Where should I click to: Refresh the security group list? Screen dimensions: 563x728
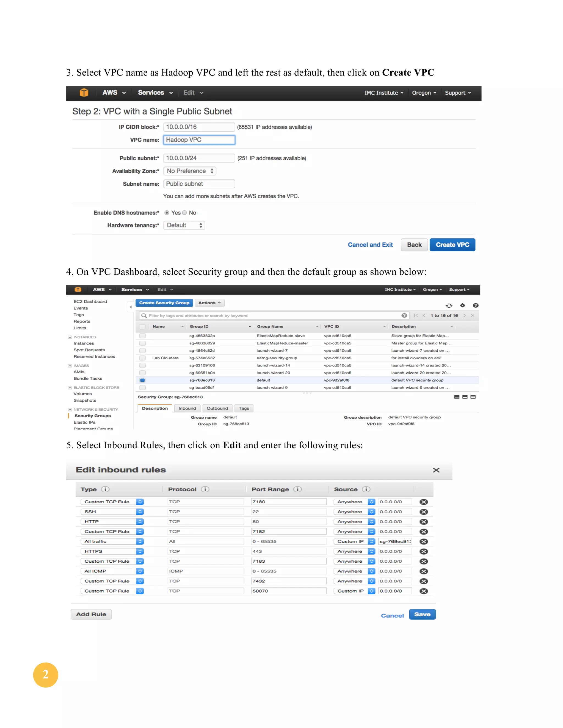[x=449, y=305]
